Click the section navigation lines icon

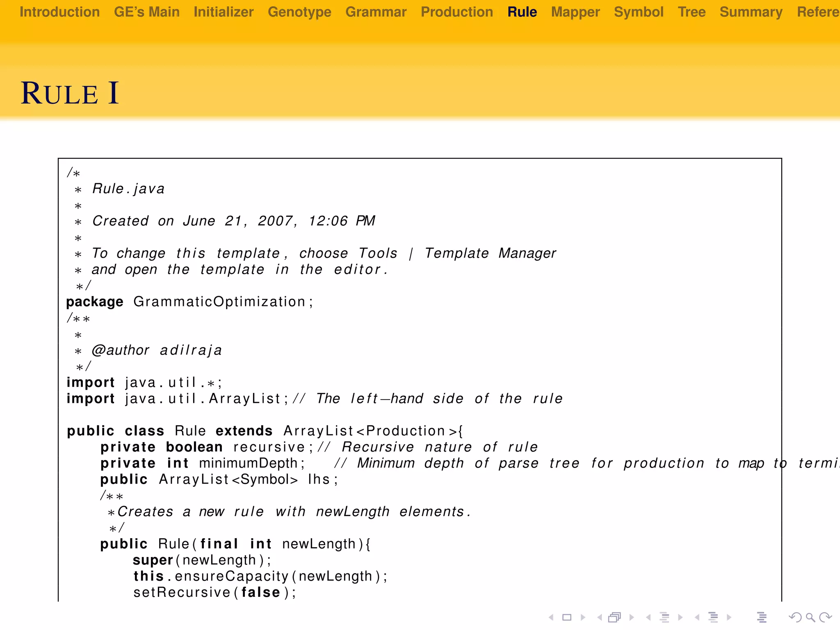pos(713,617)
